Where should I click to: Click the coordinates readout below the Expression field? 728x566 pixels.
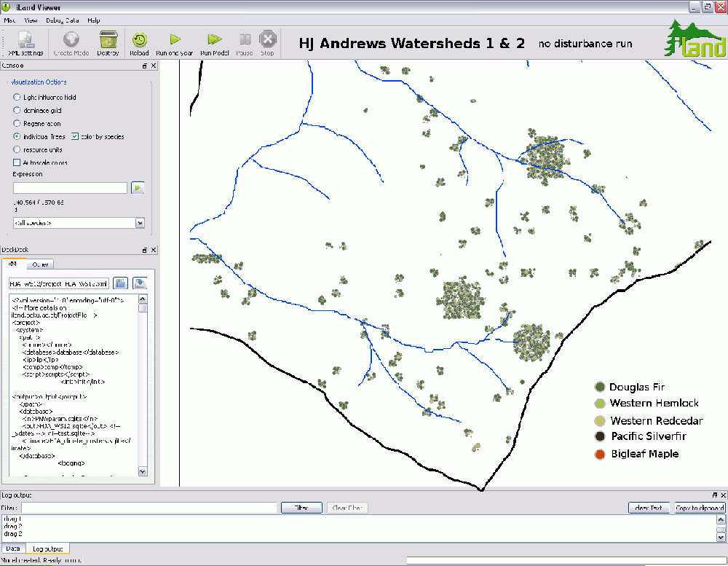coord(39,203)
